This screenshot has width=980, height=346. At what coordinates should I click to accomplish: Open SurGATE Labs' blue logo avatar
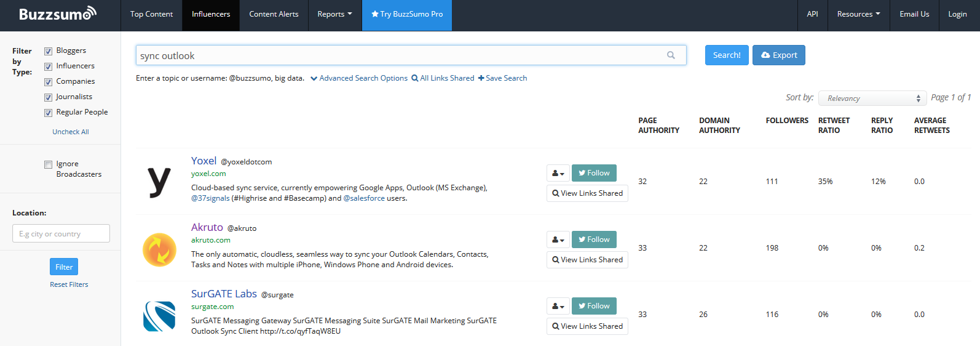[x=159, y=315]
